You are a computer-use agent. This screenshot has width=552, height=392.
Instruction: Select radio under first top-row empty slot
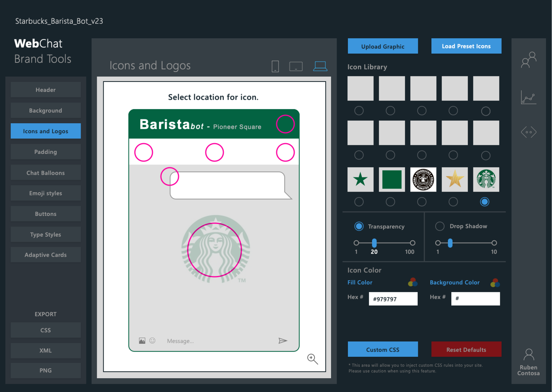click(x=359, y=111)
